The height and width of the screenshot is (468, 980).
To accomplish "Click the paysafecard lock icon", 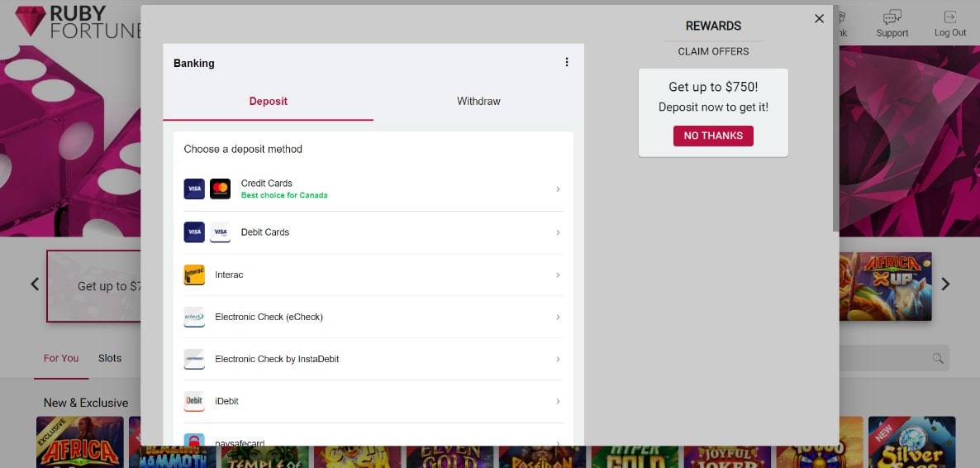I will [x=194, y=440].
